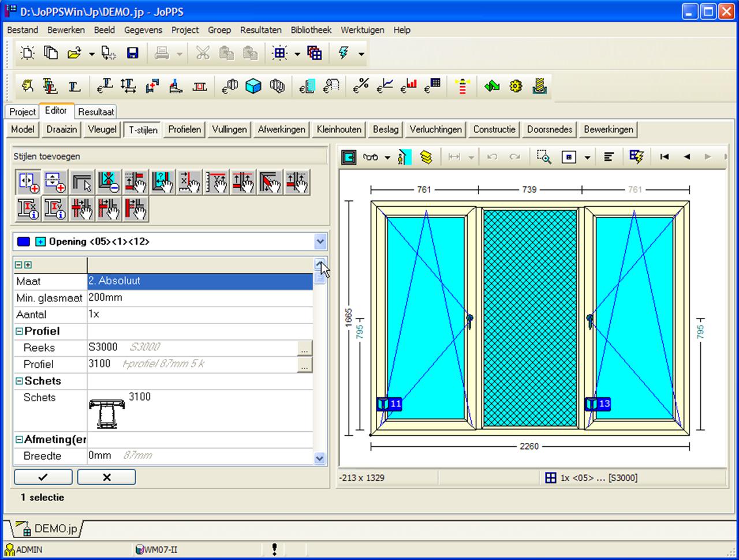Viewport: 739px width, 560px height.
Task: Click the Ix profile info icon
Action: (x=29, y=209)
